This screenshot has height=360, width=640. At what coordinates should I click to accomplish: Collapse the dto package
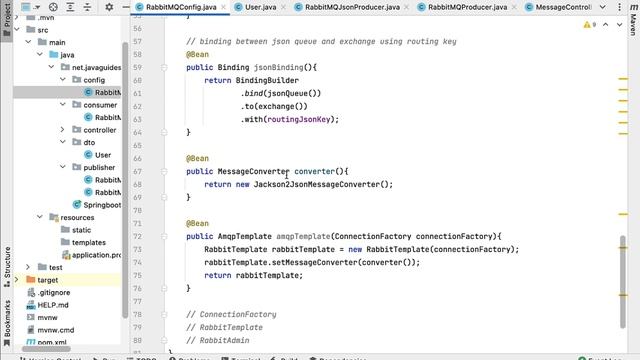tap(63, 142)
